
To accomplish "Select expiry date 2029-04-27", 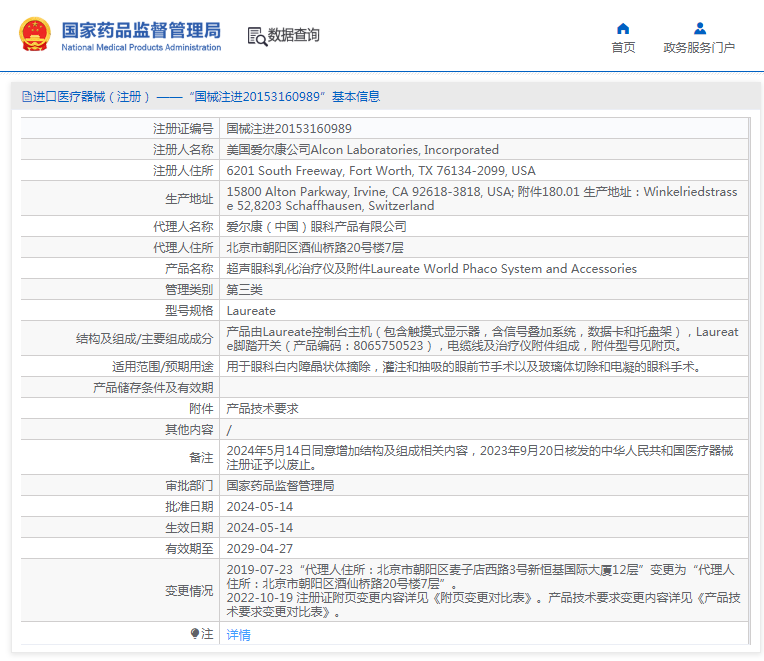I will click(260, 548).
